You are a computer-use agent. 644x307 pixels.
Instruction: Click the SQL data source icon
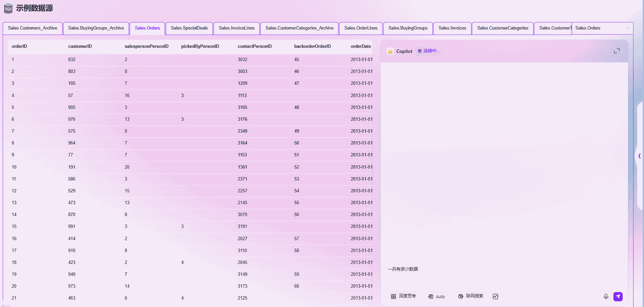8,8
